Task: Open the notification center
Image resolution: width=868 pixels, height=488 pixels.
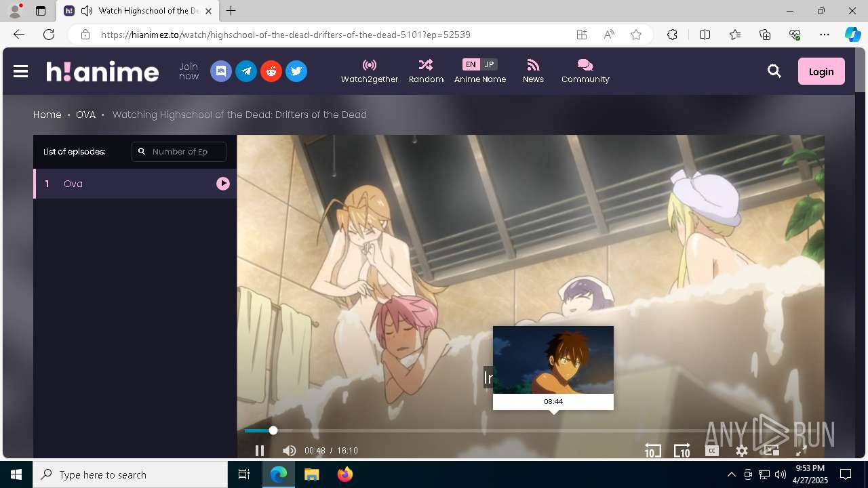Action: click(x=846, y=474)
